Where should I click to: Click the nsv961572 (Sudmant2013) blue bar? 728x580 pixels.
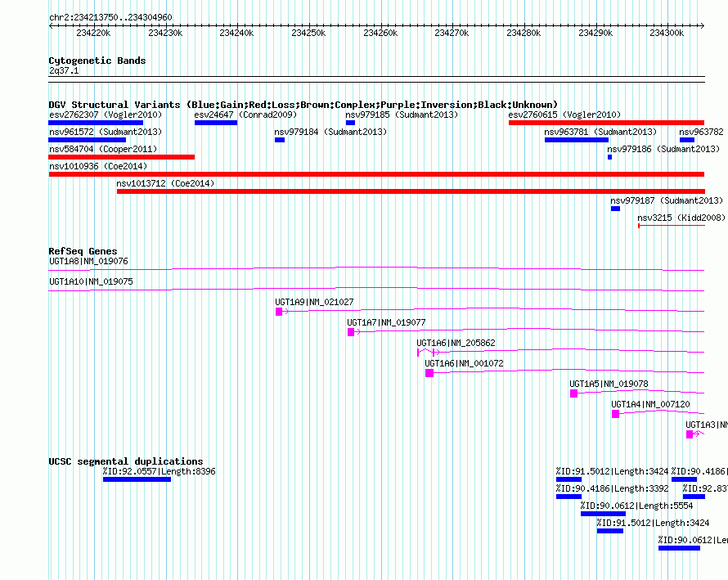coord(88,140)
